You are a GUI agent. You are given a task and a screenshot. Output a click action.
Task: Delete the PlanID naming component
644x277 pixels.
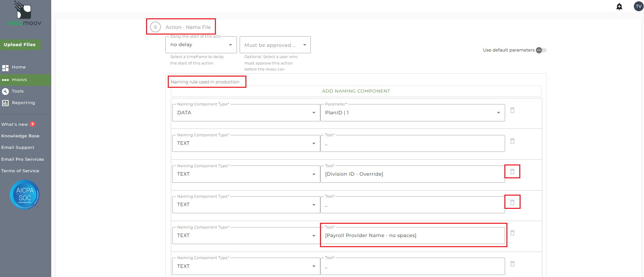pyautogui.click(x=512, y=110)
